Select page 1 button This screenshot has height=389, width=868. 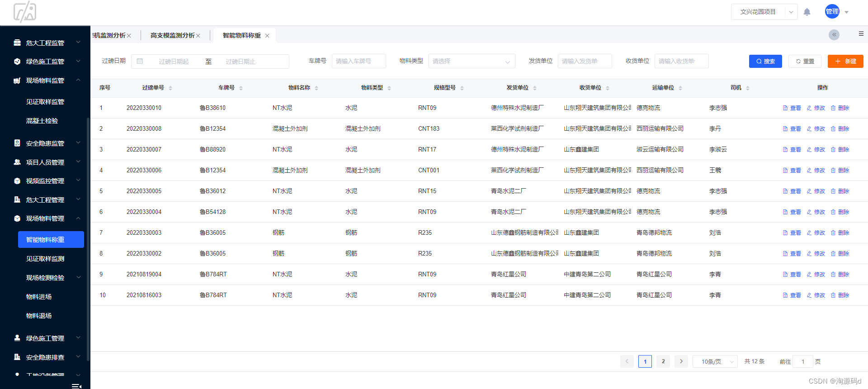tap(645, 361)
